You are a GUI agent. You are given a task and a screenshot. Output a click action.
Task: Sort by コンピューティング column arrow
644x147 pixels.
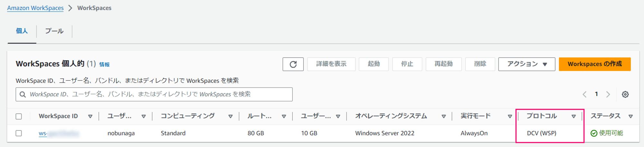230,116
